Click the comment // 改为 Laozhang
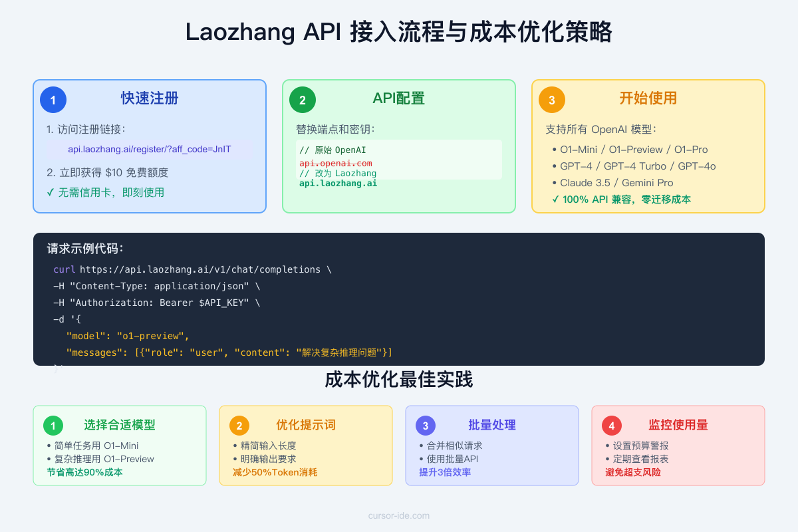This screenshot has width=798, height=532. (338, 173)
